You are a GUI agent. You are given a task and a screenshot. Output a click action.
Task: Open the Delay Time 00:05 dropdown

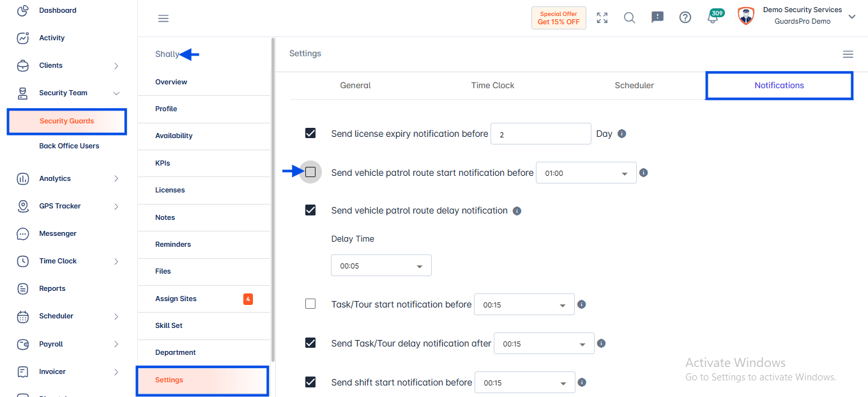pyautogui.click(x=381, y=265)
